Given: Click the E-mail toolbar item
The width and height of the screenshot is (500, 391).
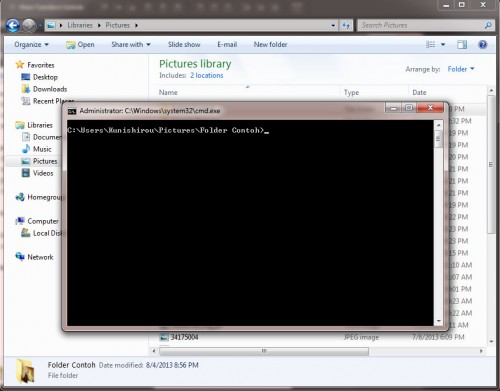Looking at the screenshot, I should pyautogui.click(x=227, y=44).
